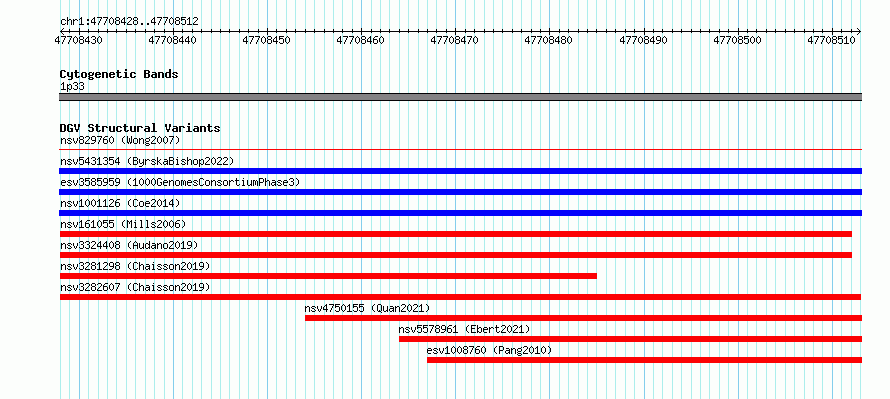Click ruler position 47708430

click(79, 40)
